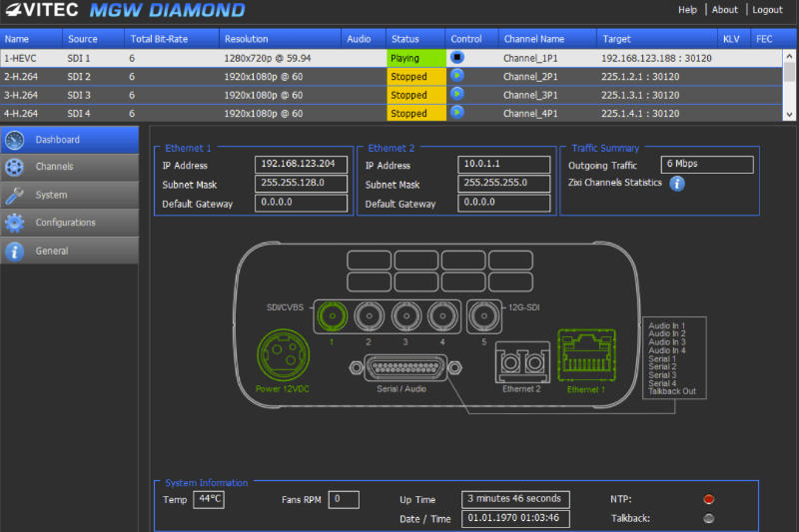Click the Channels film reel icon
The height and width of the screenshot is (532, 799).
pyautogui.click(x=14, y=167)
